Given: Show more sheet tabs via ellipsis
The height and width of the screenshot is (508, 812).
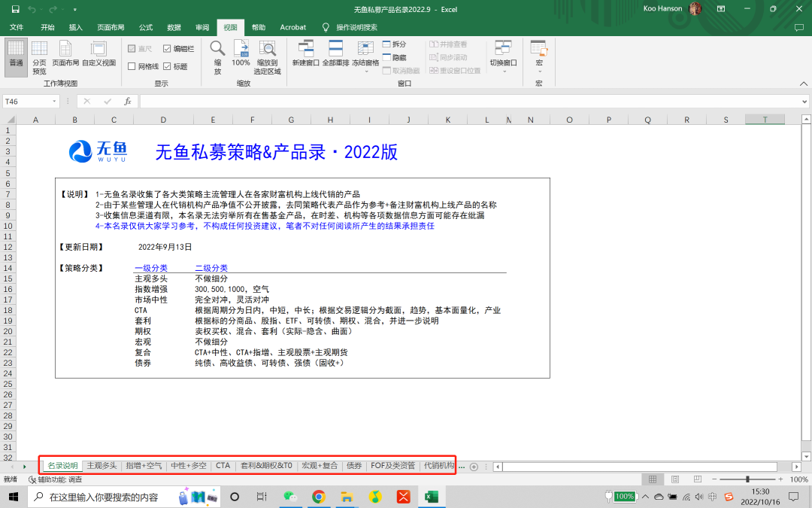Looking at the screenshot, I should point(462,466).
